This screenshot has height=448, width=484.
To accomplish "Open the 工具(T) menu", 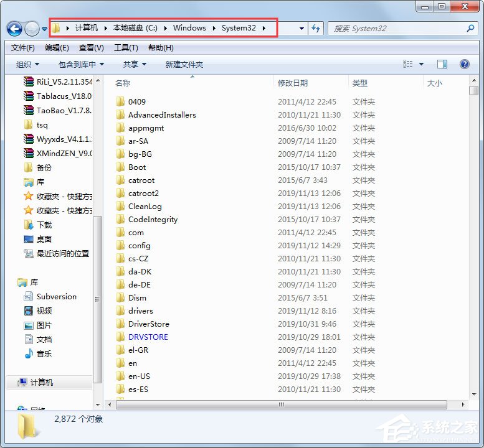I will click(x=125, y=48).
